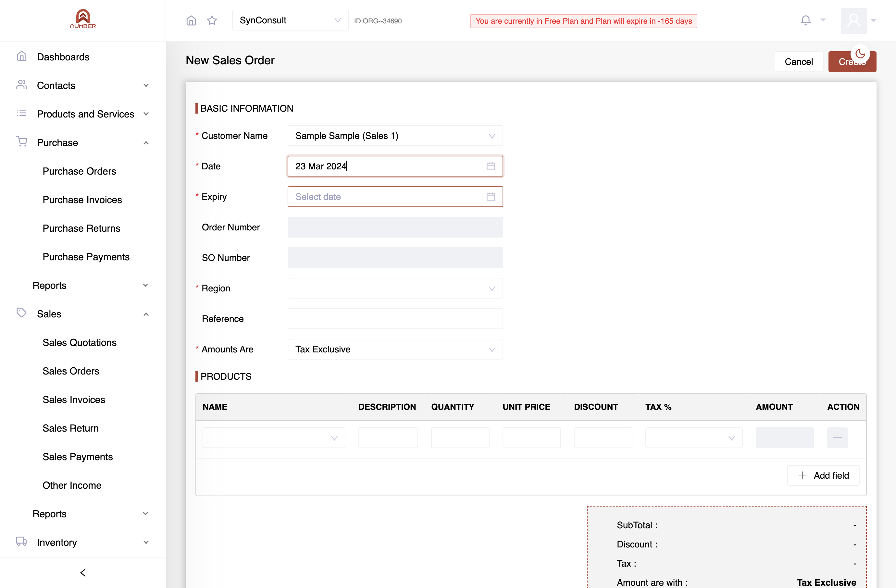Click the Number logo
896x588 pixels.
(x=83, y=19)
